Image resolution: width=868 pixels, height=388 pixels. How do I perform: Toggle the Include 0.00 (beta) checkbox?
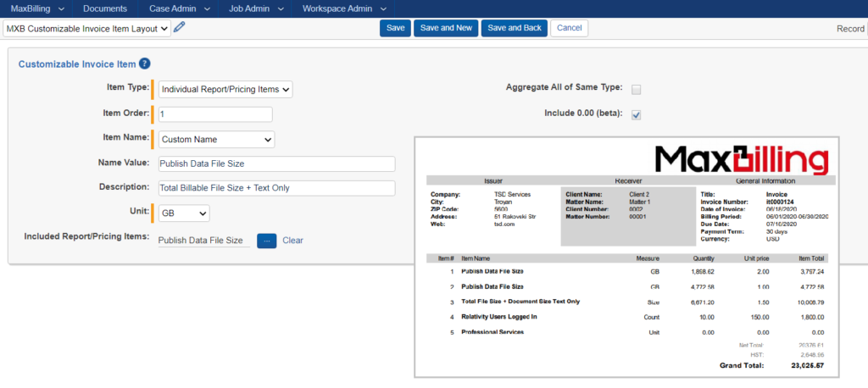636,115
